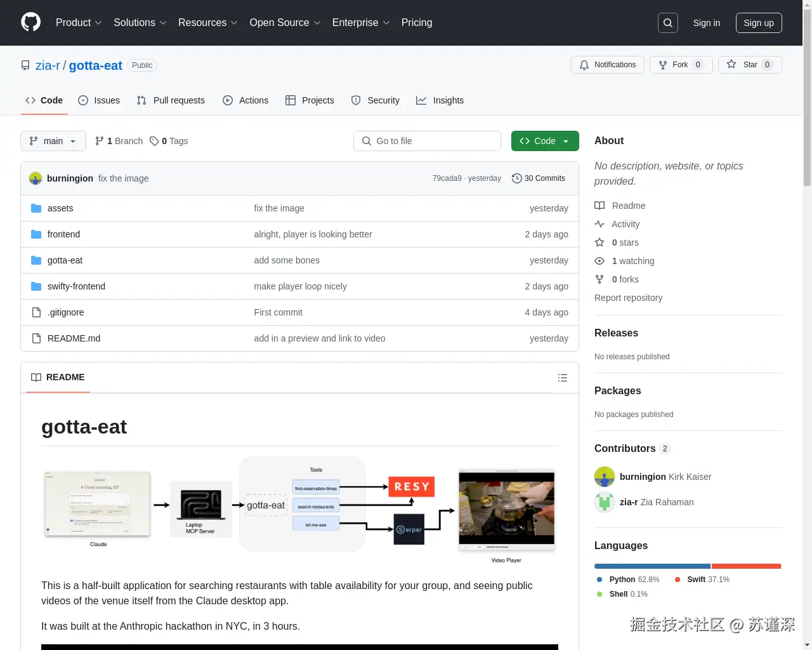Image resolution: width=812 pixels, height=650 pixels.
Task: Select the Readme book icon in About
Action: tap(599, 206)
